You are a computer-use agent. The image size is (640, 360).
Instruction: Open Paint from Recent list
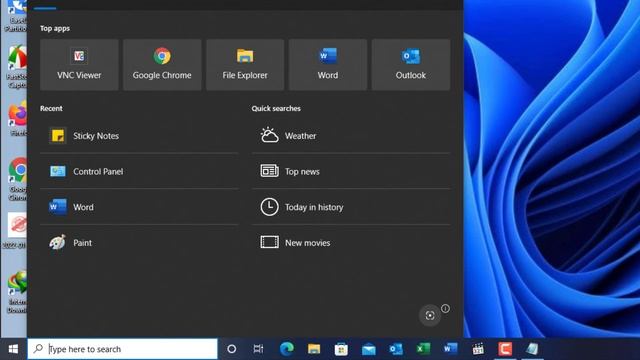point(139,243)
